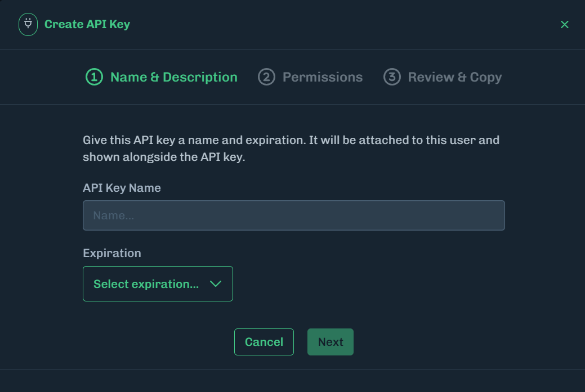The height and width of the screenshot is (392, 585).
Task: Click inside the API Key Name field
Action: 293,215
